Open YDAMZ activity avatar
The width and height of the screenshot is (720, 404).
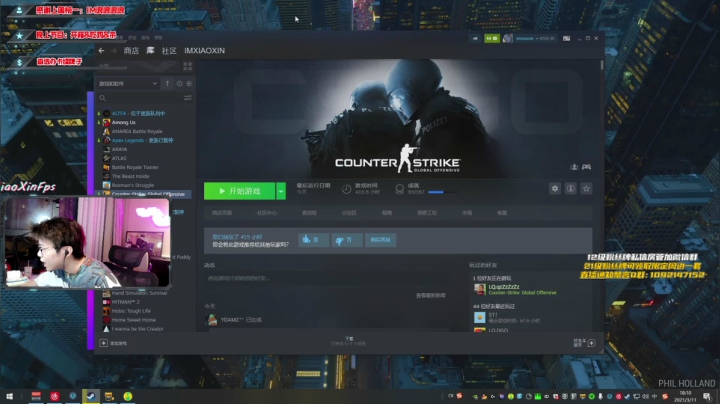pyautogui.click(x=212, y=320)
